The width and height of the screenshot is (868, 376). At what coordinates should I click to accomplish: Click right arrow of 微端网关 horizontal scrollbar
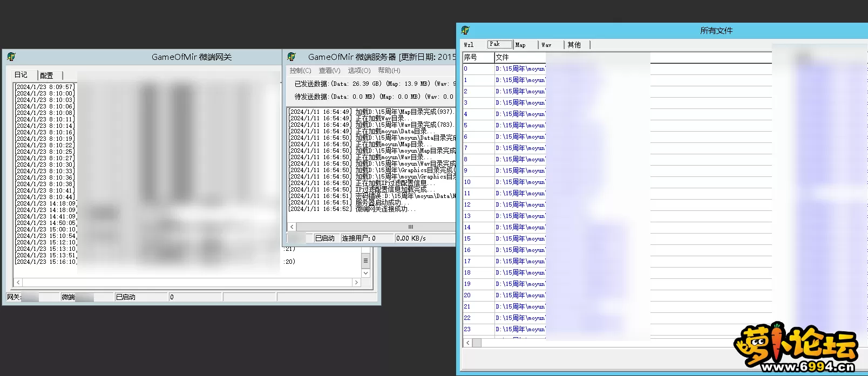356,282
